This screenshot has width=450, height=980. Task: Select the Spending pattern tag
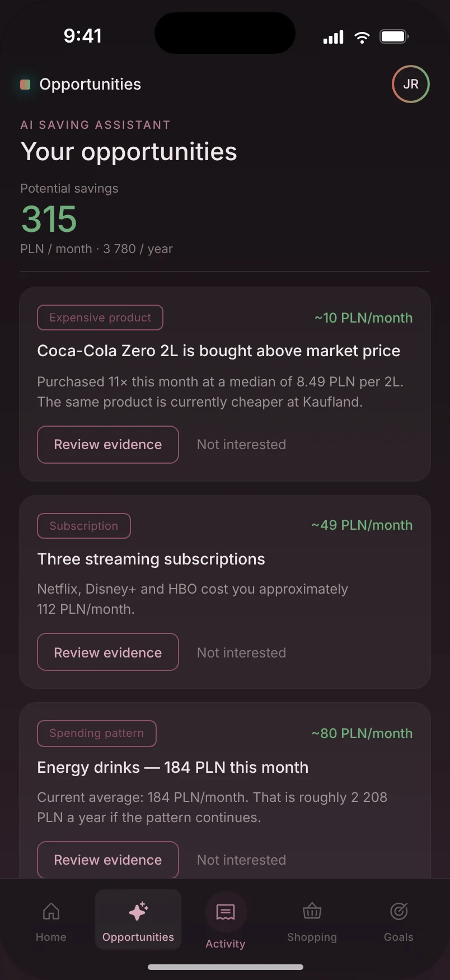(97, 733)
